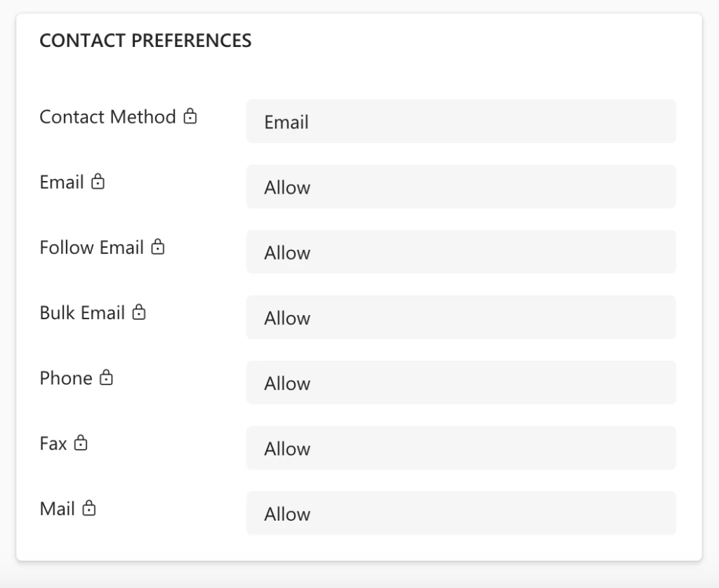Open the Email preference Allow field
This screenshot has width=719, height=588.
[x=461, y=187]
